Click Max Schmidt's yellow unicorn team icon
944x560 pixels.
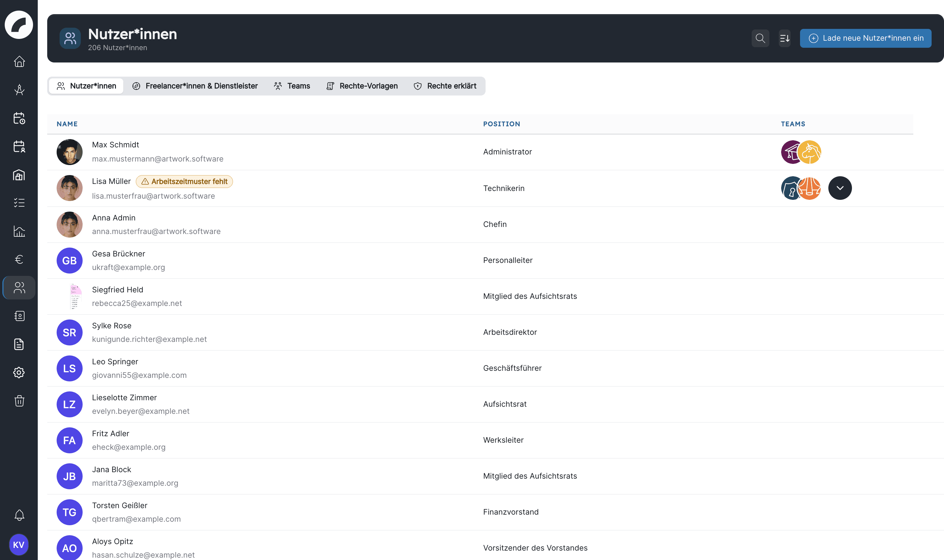[809, 152]
